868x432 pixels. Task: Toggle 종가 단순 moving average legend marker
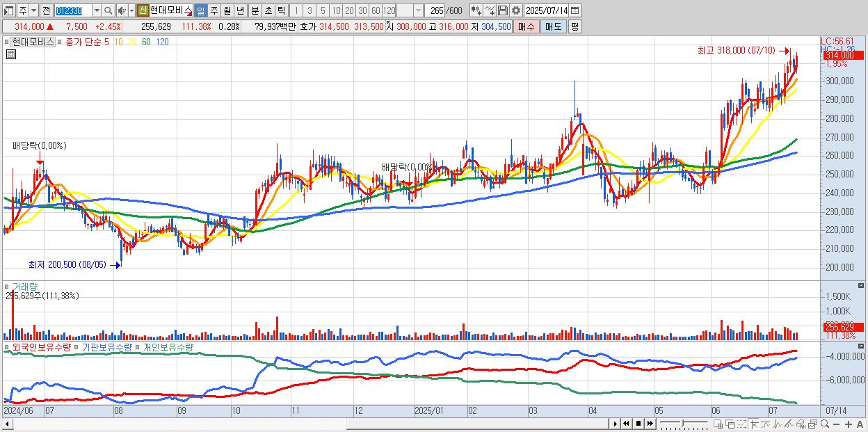(x=61, y=42)
